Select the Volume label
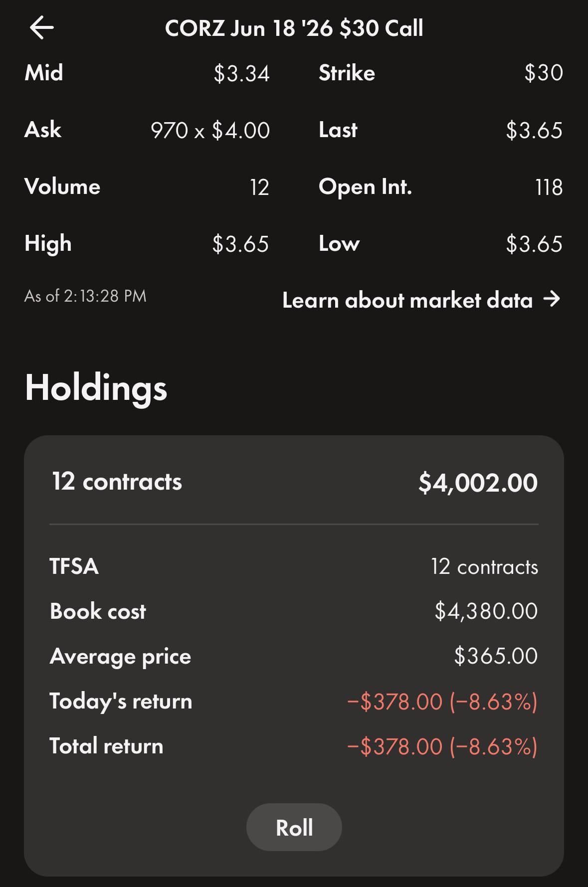 [62, 187]
